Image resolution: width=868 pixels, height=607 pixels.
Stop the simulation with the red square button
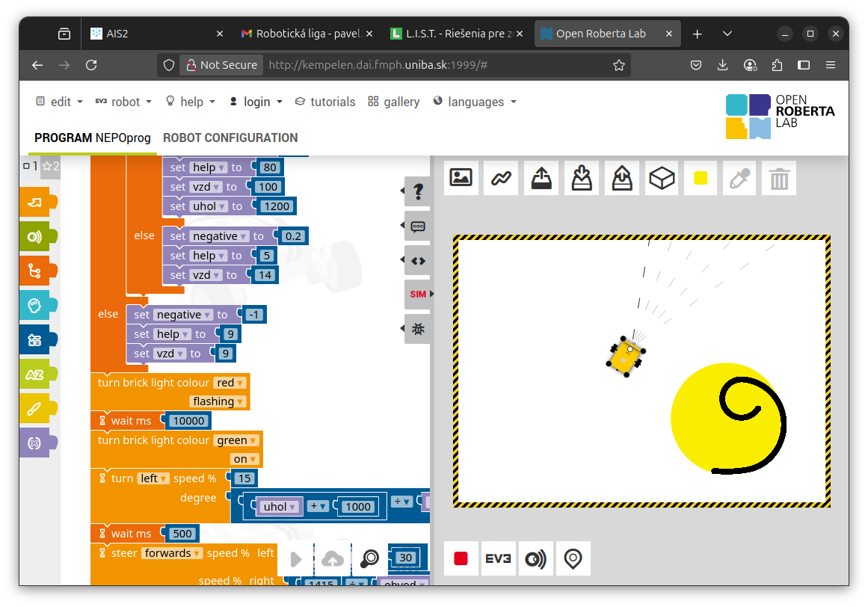461,558
